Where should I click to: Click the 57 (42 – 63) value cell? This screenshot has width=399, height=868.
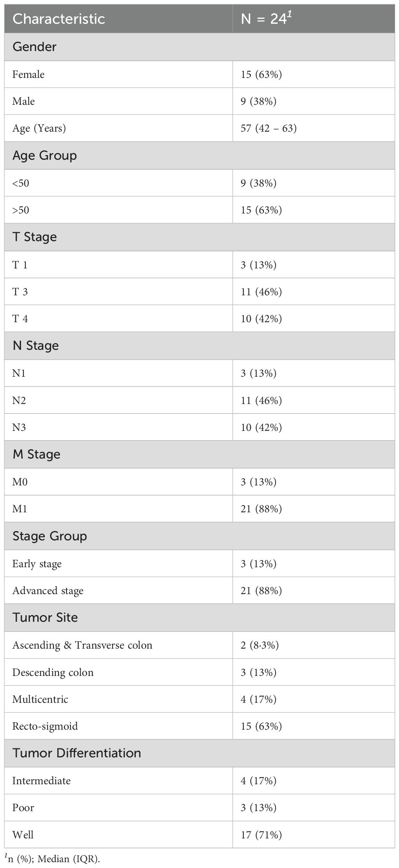(269, 128)
